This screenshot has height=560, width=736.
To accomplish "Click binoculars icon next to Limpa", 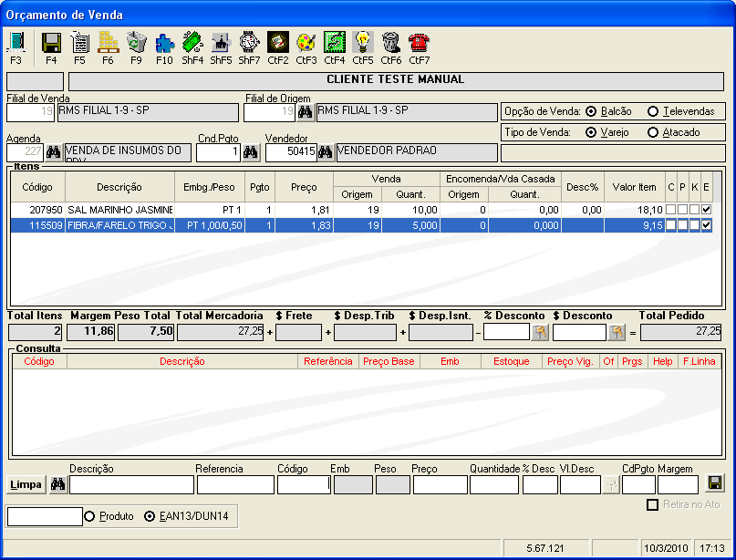I will 58,484.
